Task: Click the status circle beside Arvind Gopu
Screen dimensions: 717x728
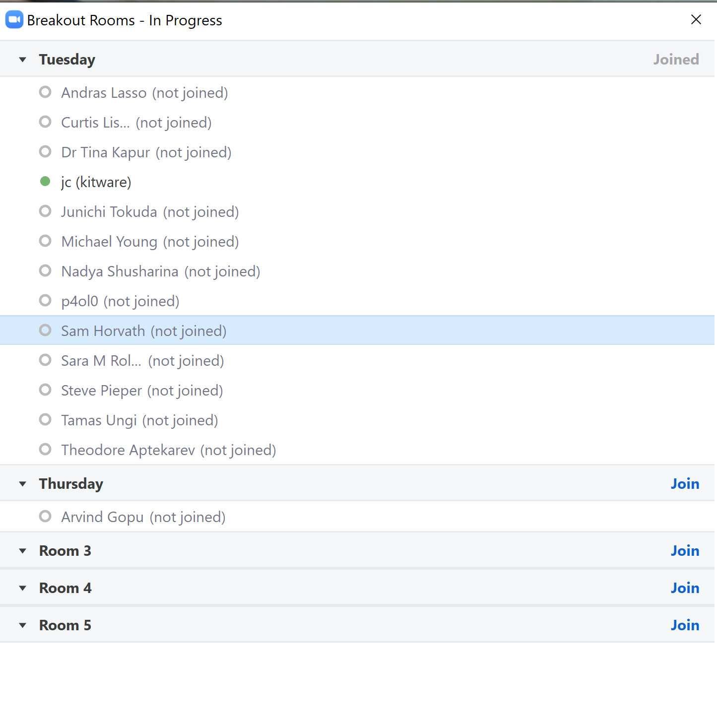Action: tap(45, 517)
